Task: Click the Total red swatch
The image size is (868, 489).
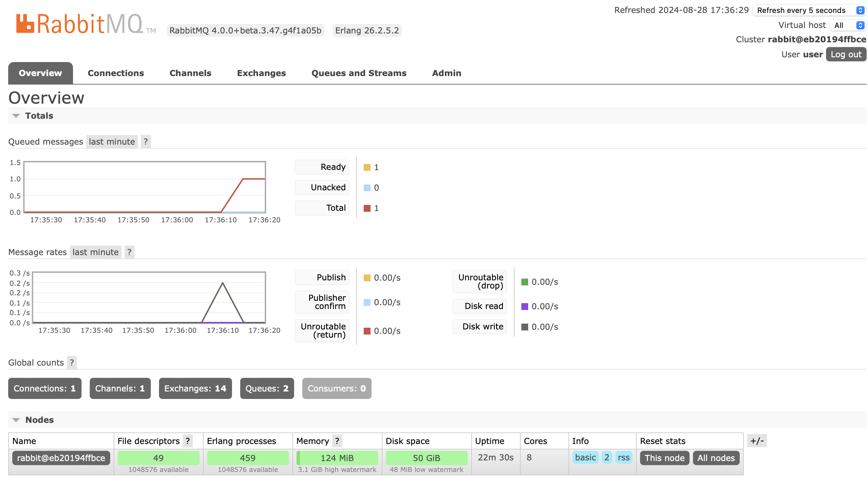Action: [367, 208]
